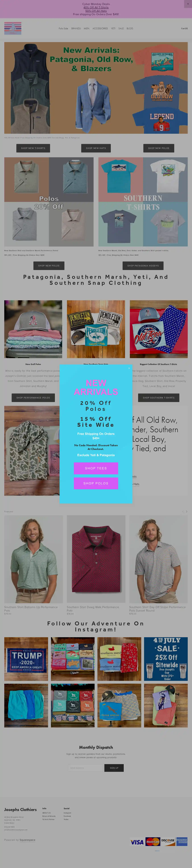Image resolution: width=192 pixels, height=868 pixels.
Task: Open the BLOG menu item
Action: click(x=130, y=28)
